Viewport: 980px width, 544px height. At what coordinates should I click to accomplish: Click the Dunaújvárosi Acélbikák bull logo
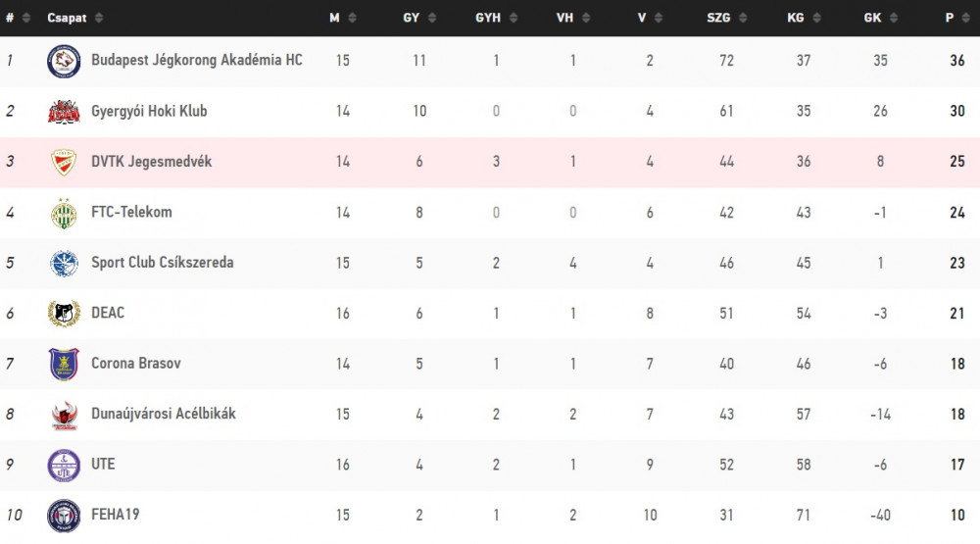(x=64, y=415)
